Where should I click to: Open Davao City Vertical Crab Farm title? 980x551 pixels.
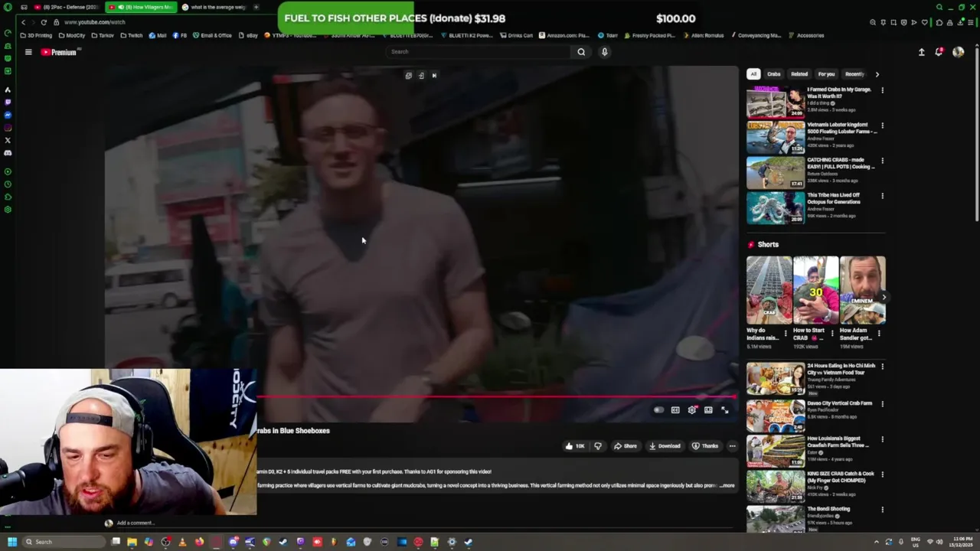tap(839, 403)
